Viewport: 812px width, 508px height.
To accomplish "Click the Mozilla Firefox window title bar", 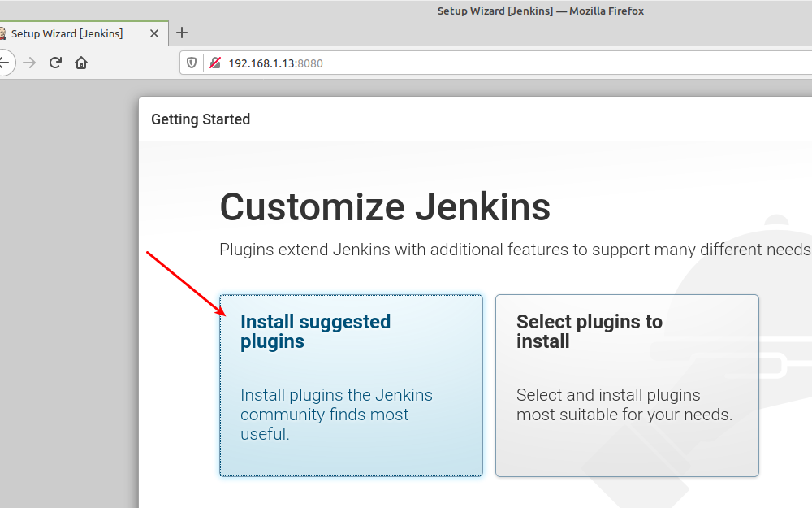I will 541,11.
